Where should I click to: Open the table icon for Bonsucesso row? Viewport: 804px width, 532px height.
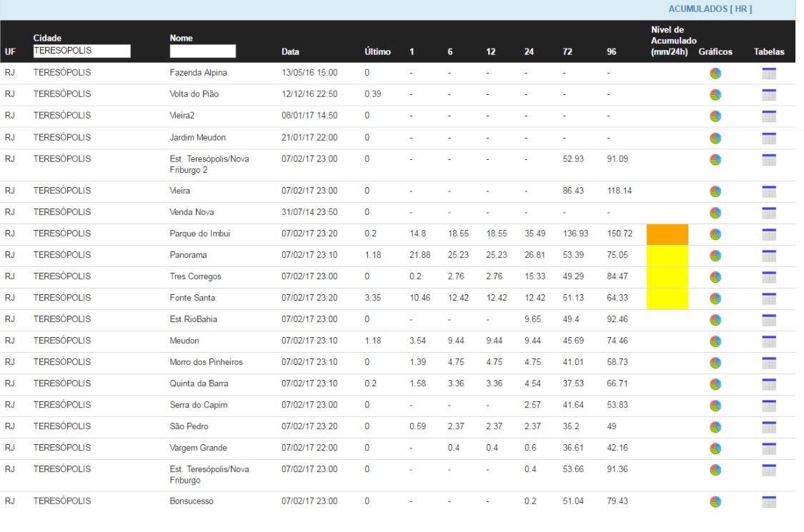(769, 501)
